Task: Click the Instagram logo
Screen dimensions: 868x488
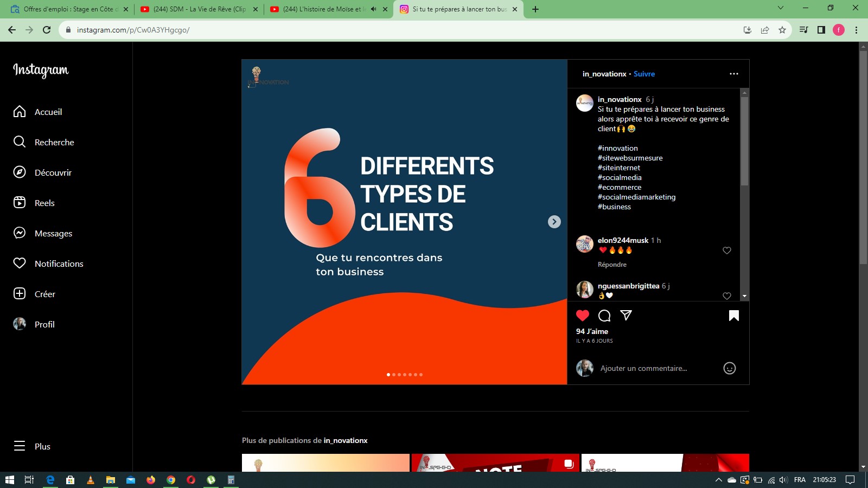Action: pos(41,70)
